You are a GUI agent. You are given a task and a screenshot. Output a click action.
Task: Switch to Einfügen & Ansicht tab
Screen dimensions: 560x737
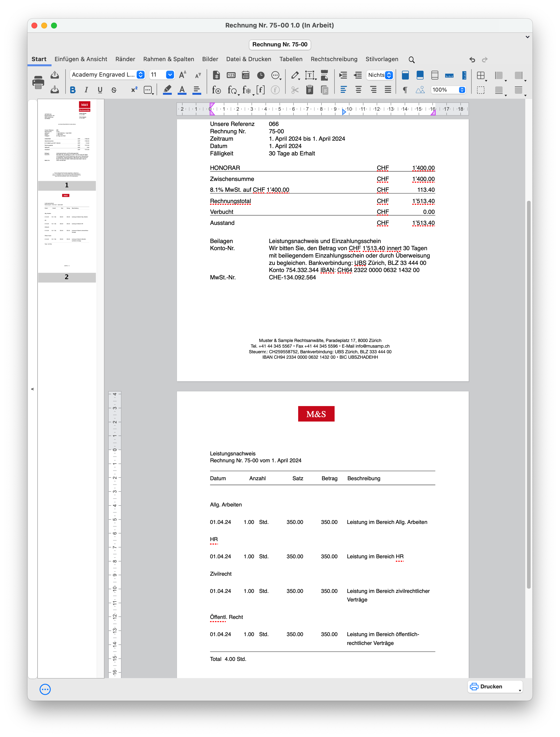point(81,59)
